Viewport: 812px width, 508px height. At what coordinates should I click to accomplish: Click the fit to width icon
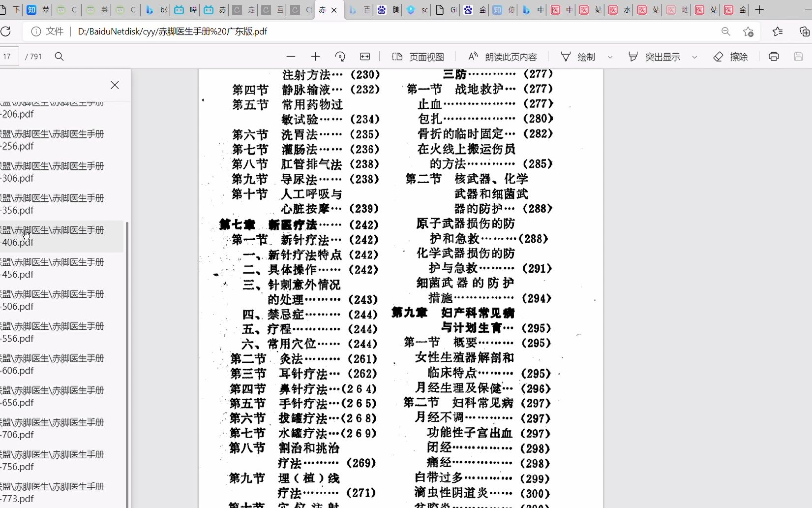click(365, 57)
